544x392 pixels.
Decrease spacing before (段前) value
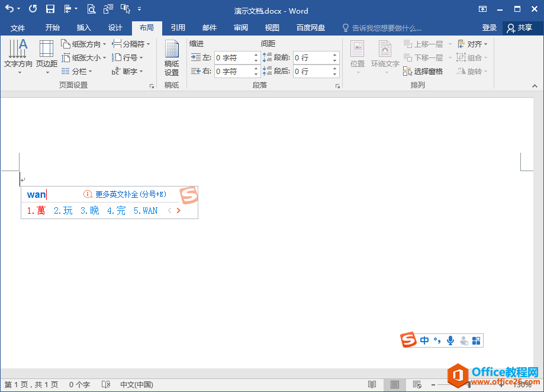point(334,61)
